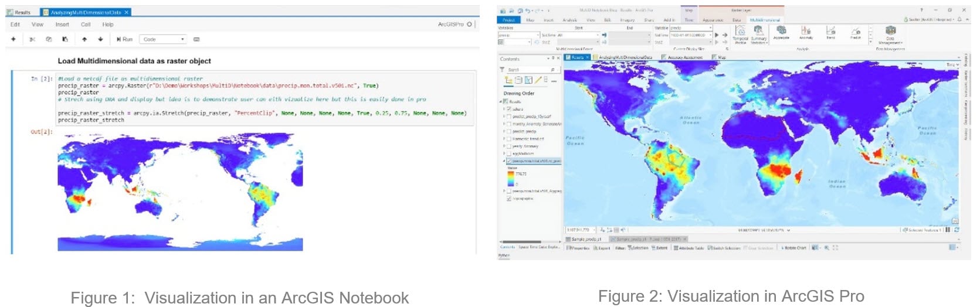Image resolution: width=980 pixels, height=307 pixels.
Task: Expand the predict precip layer in Contents
Action: click(x=504, y=131)
